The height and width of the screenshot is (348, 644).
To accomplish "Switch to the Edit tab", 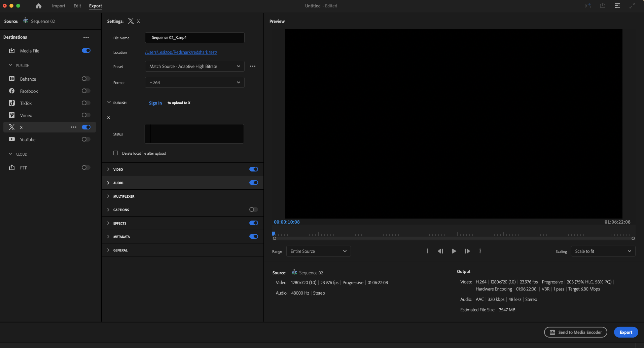I will pyautogui.click(x=77, y=6).
